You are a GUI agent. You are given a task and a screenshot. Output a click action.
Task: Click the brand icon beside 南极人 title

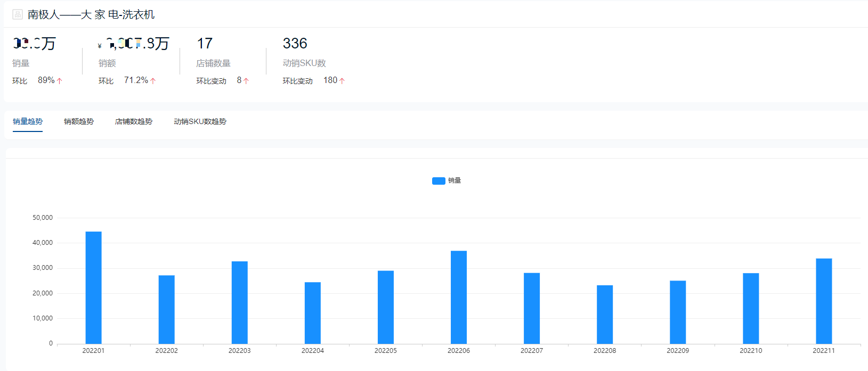click(18, 14)
